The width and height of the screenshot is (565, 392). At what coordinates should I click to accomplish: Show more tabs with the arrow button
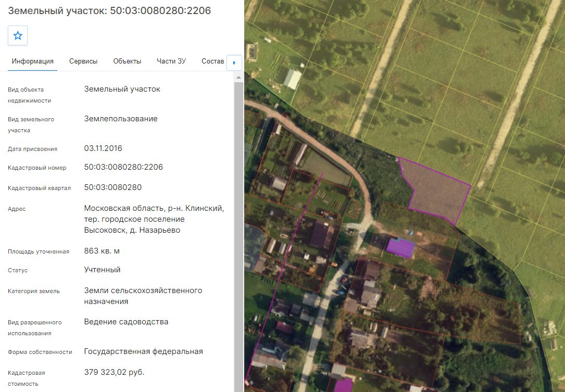point(234,62)
